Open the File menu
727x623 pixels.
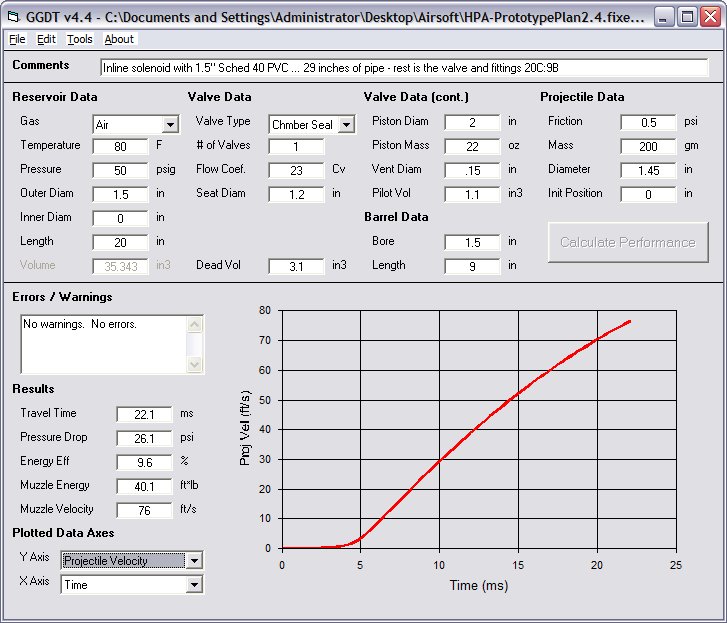[17, 39]
